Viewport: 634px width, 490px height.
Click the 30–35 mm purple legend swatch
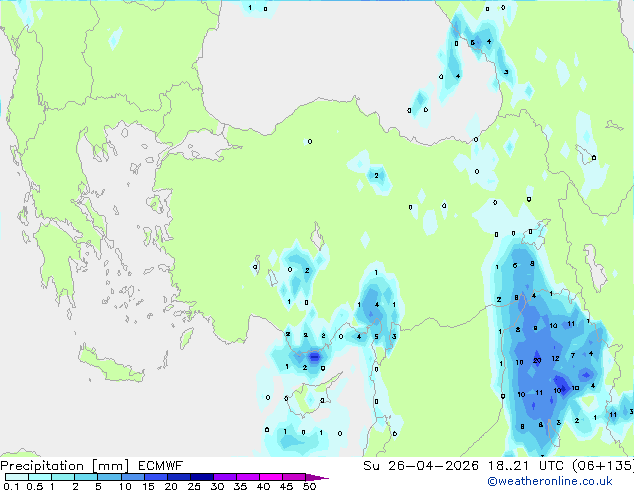tap(225, 477)
